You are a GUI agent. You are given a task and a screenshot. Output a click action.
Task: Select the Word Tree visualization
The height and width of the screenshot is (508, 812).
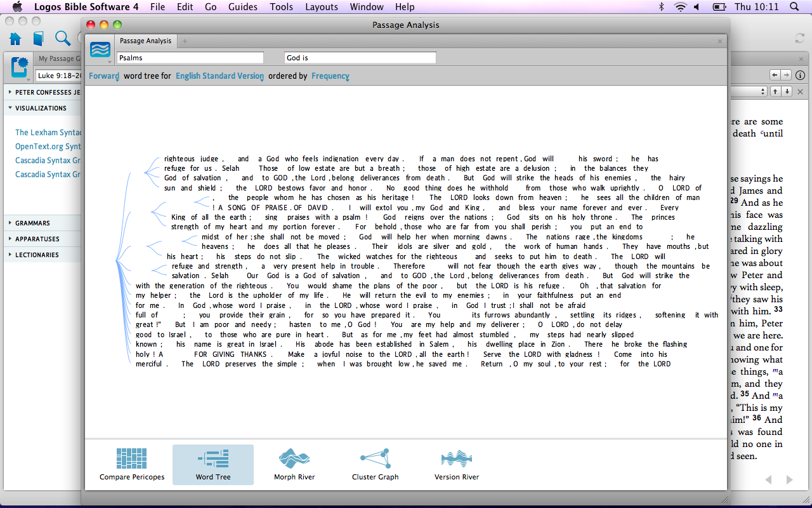[213, 464]
